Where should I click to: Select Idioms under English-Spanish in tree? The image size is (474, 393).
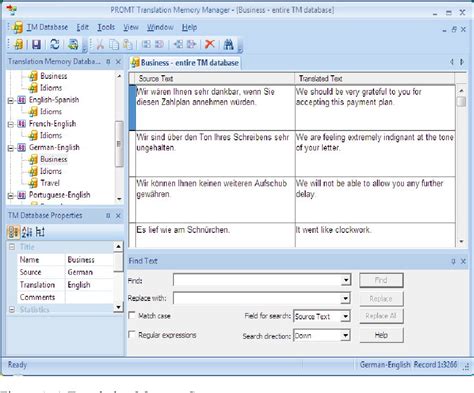(51, 112)
